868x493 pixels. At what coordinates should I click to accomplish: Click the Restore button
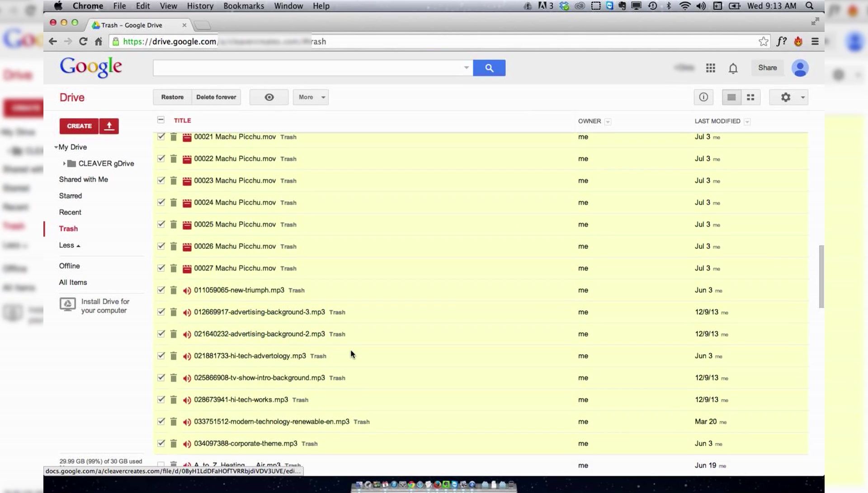coord(172,97)
